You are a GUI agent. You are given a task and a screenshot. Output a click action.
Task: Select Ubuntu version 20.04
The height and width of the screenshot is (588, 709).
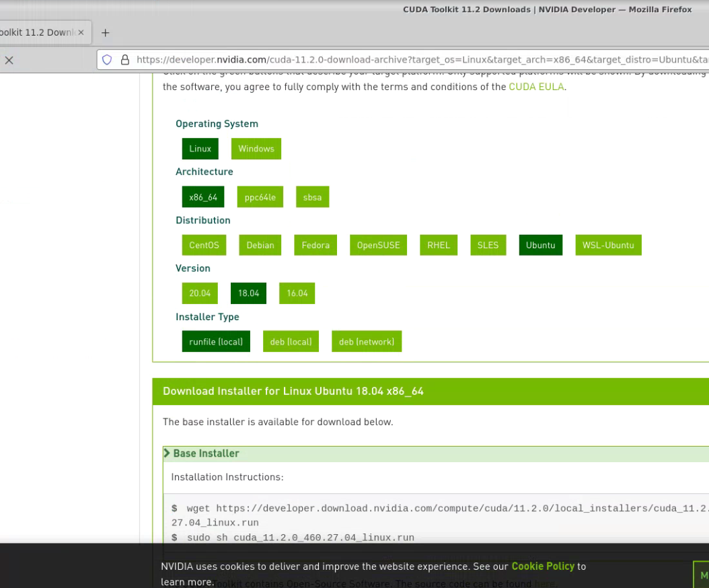(200, 293)
